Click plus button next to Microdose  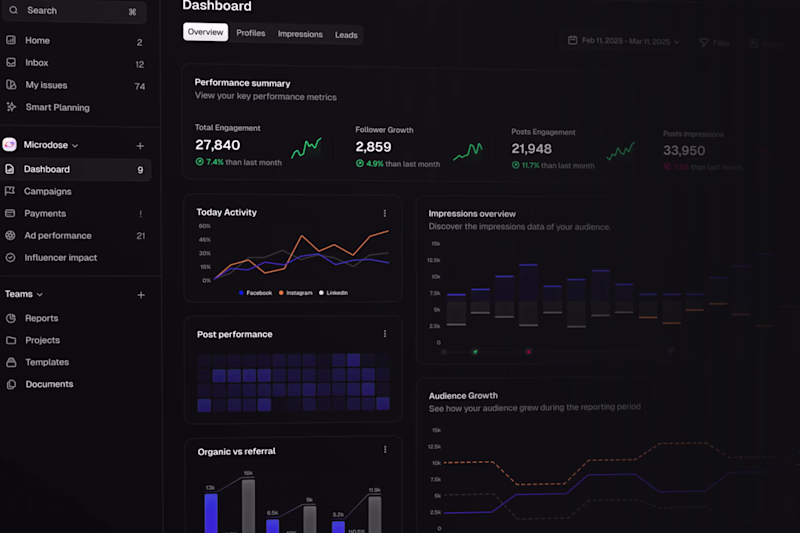coord(140,146)
